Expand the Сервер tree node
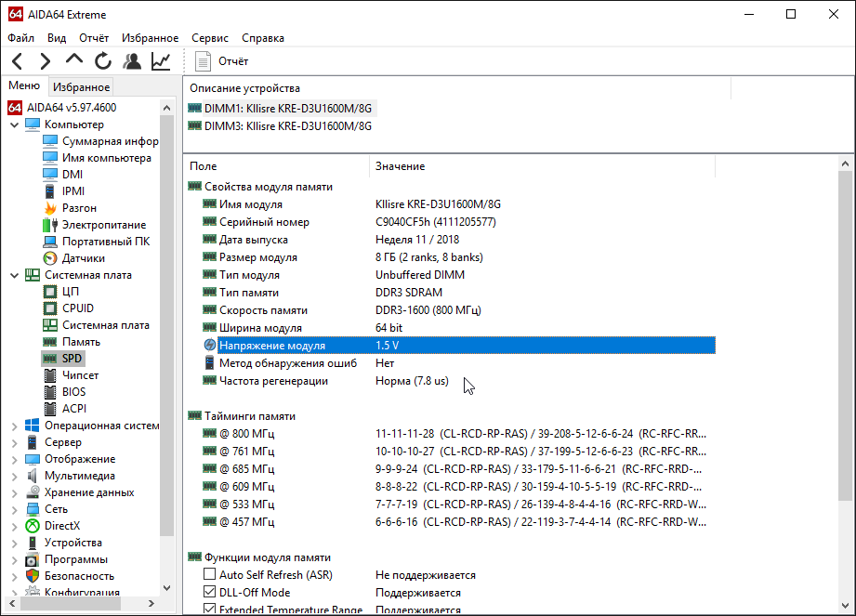The width and height of the screenshot is (856, 616). 15,443
